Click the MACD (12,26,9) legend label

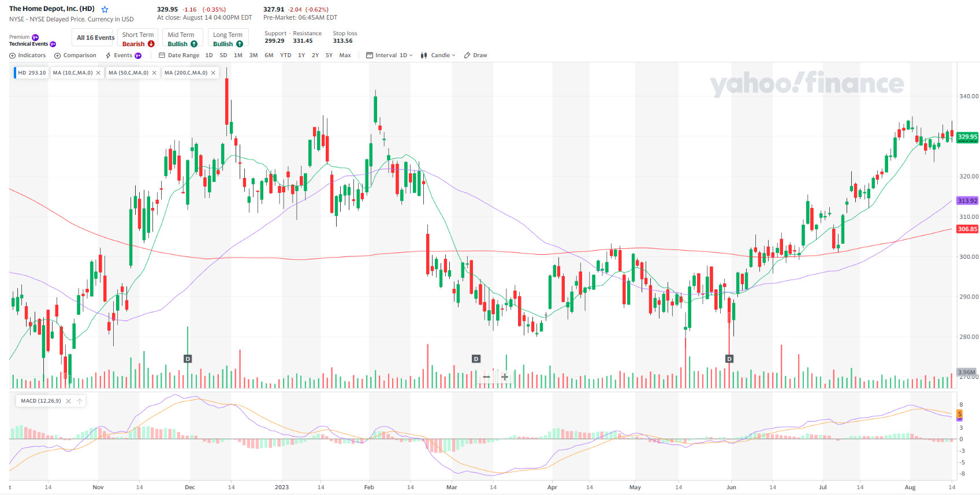pos(41,401)
